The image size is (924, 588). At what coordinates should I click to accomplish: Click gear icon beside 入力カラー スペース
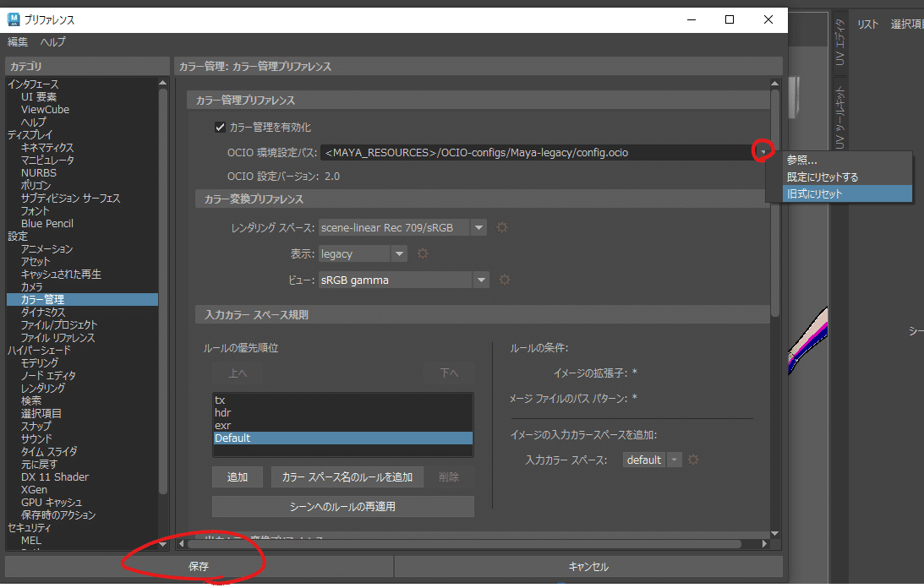(692, 460)
